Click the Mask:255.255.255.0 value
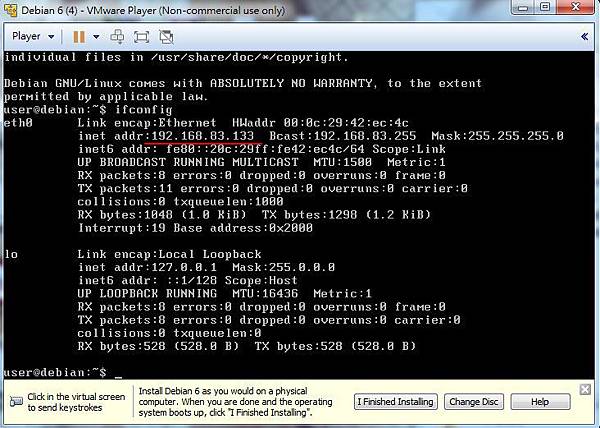Screen dimensions: 600x428 (x=497, y=136)
